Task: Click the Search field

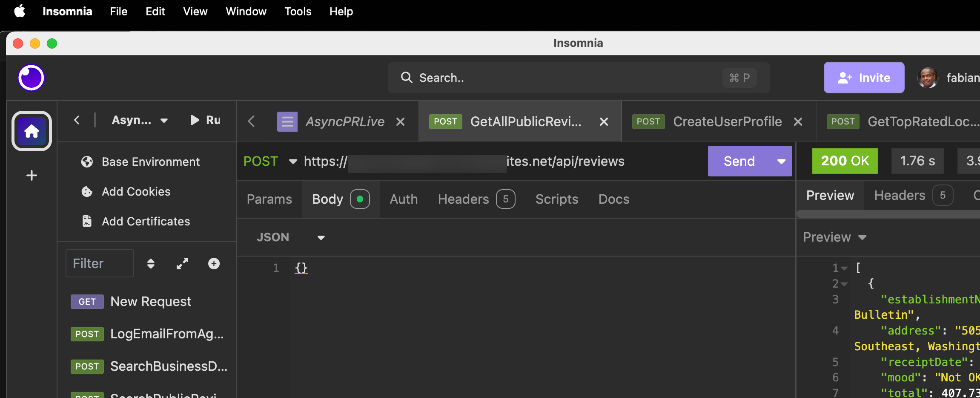Action: coord(579,78)
